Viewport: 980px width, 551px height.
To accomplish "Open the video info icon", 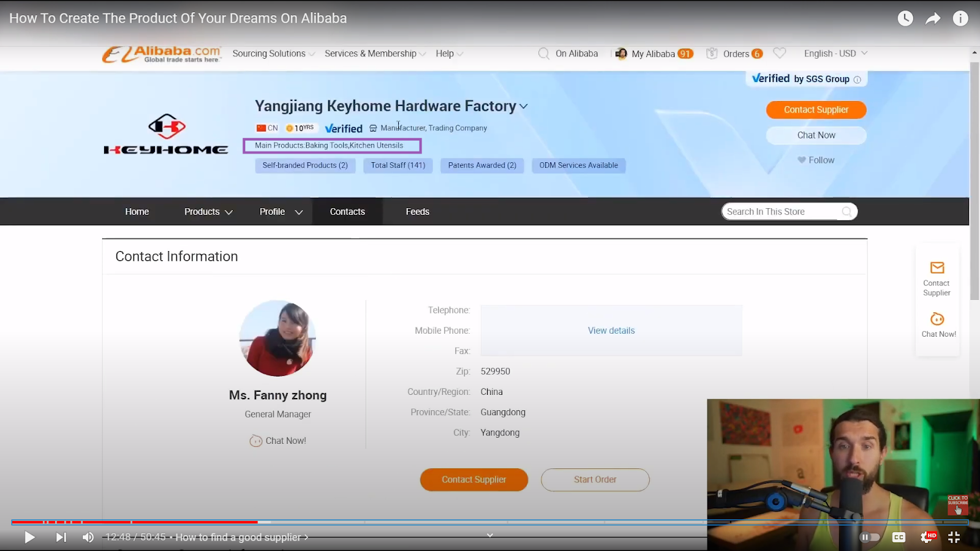I will point(960,18).
